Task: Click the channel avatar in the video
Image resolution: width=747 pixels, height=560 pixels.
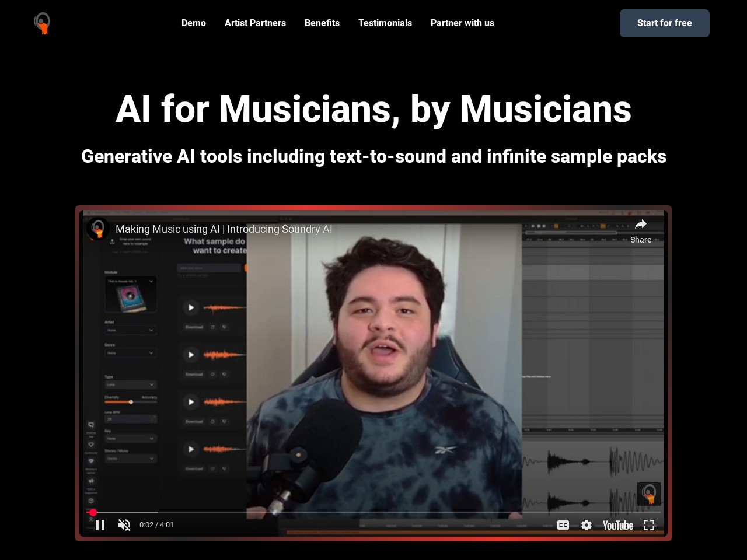Action: coord(98,229)
